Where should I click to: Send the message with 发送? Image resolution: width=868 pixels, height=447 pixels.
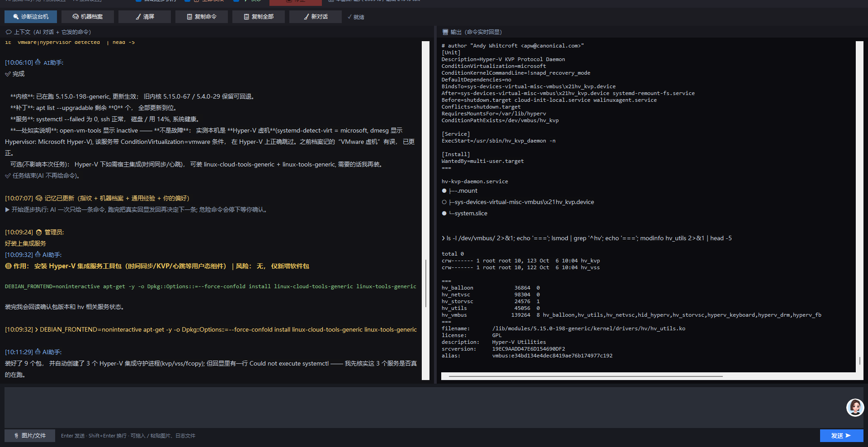[x=841, y=436]
